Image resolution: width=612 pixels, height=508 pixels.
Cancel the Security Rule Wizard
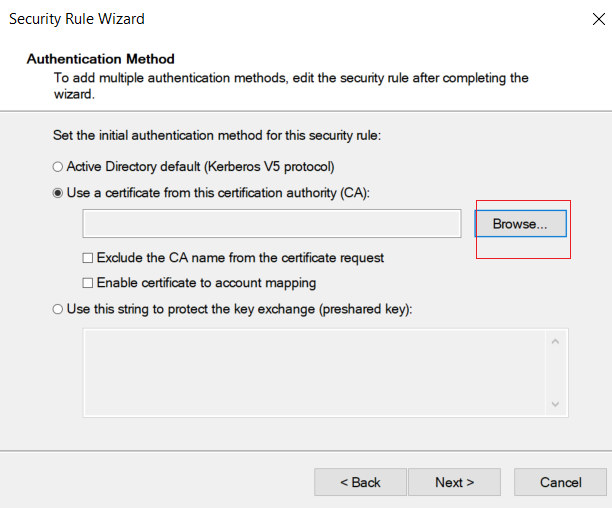point(560,482)
